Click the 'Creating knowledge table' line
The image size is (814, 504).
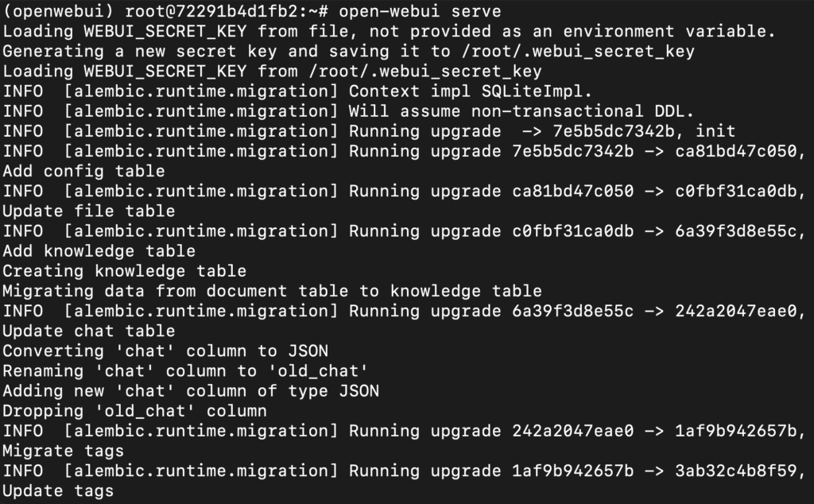pos(124,270)
